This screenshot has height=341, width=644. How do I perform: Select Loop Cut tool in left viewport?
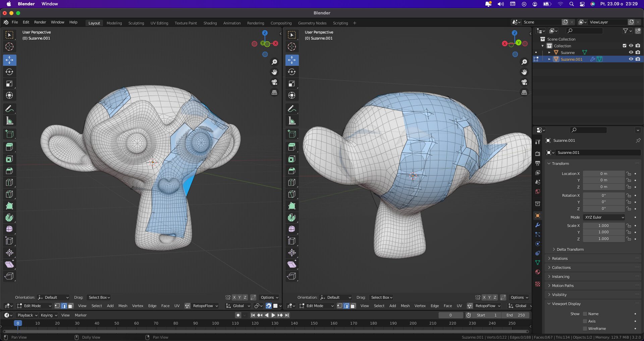(x=10, y=182)
